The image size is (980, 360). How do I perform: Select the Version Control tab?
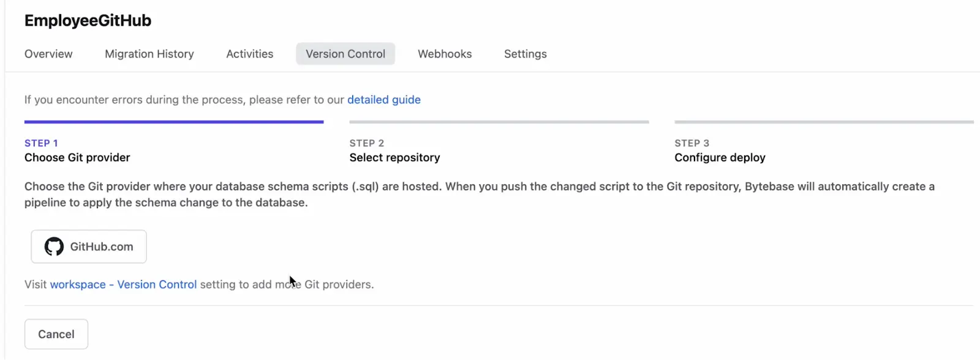tap(345, 54)
